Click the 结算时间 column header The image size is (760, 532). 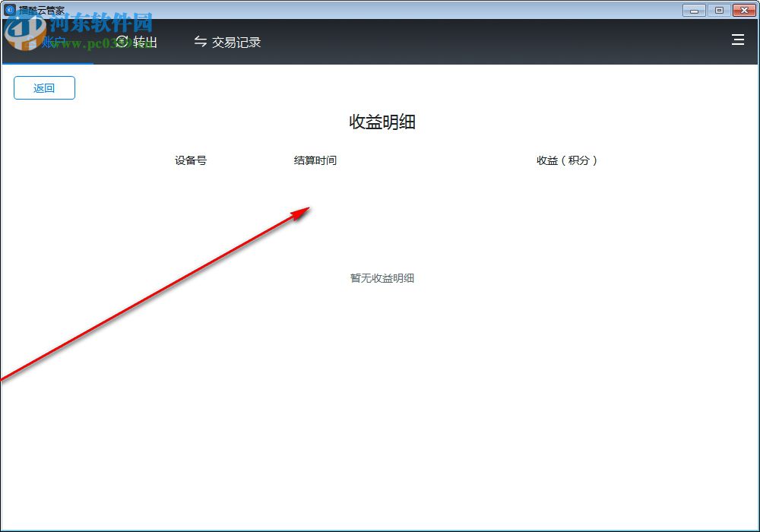316,160
